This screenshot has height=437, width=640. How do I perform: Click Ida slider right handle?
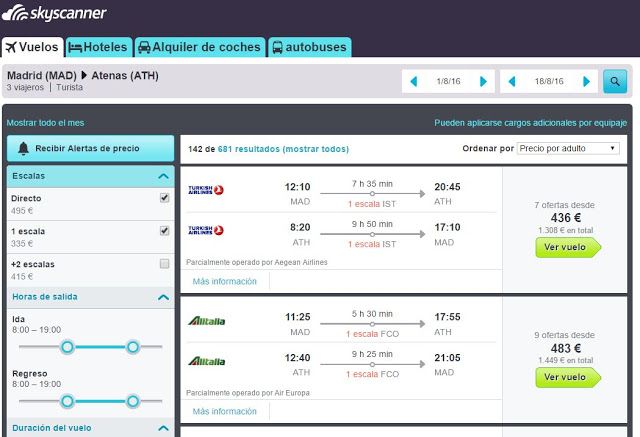(133, 347)
